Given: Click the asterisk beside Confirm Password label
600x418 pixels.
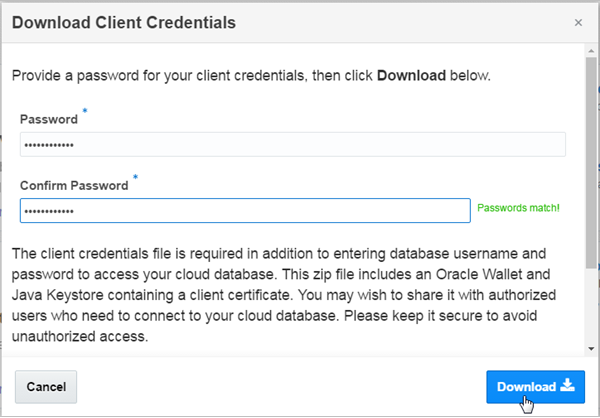Looking at the screenshot, I should click(x=134, y=180).
